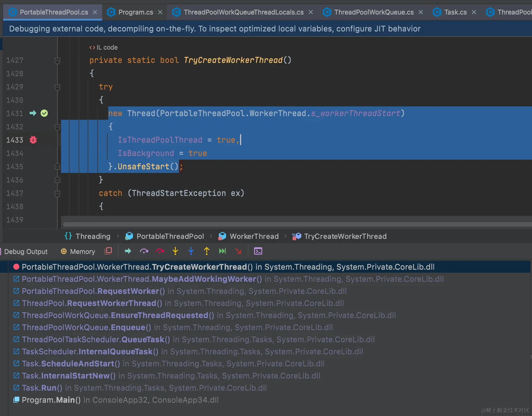Click the green Run to Cursor icon
Screen dimensions: 532x416
(x=222, y=251)
